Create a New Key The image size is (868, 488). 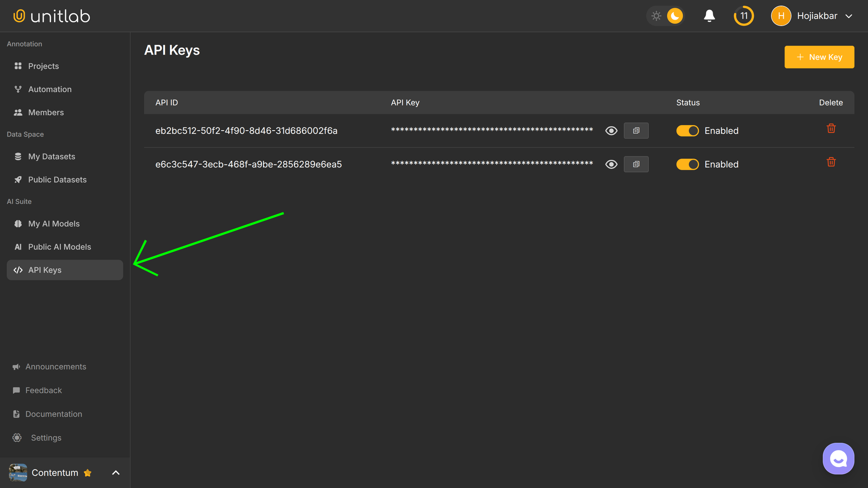point(819,57)
